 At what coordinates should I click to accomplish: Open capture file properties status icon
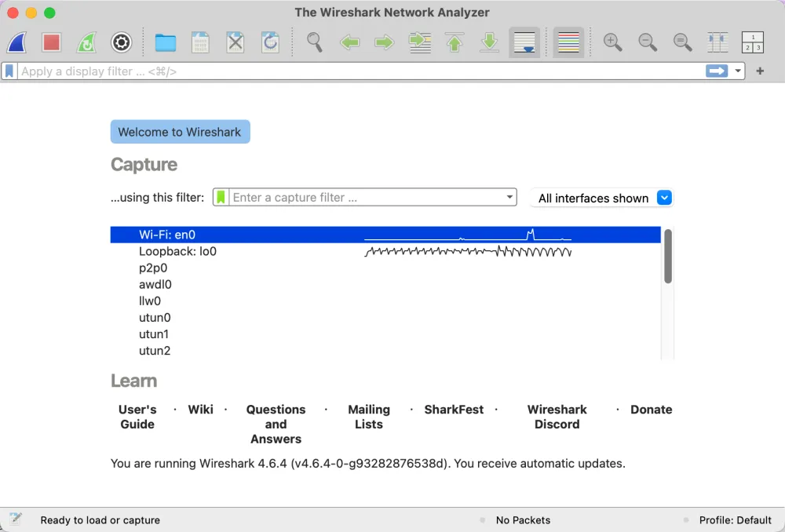click(x=16, y=519)
